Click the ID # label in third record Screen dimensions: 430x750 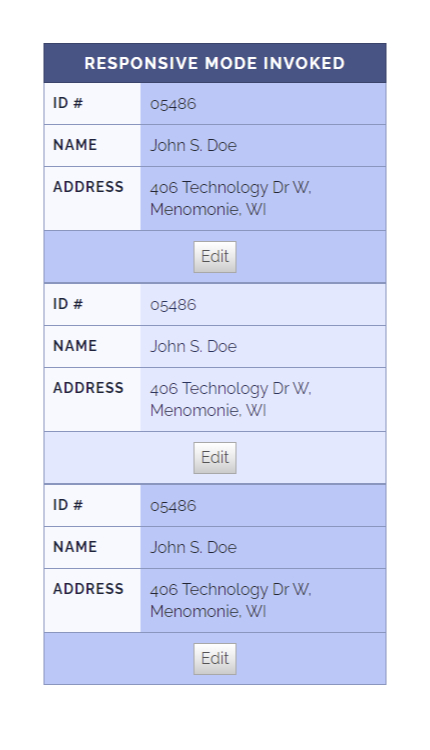pyautogui.click(x=68, y=505)
